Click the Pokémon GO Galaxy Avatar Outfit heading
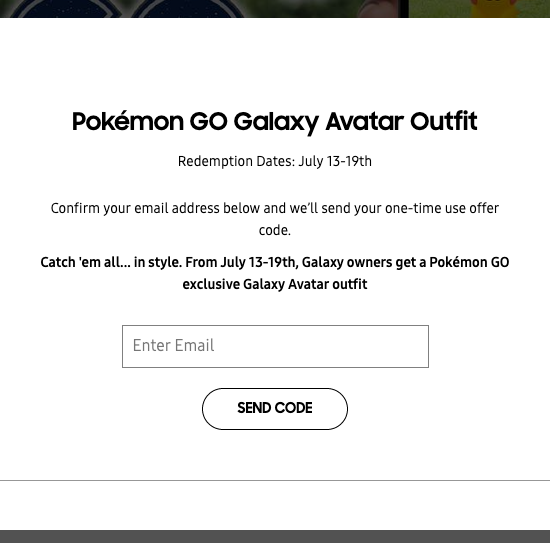This screenshot has height=543, width=550. tap(275, 122)
